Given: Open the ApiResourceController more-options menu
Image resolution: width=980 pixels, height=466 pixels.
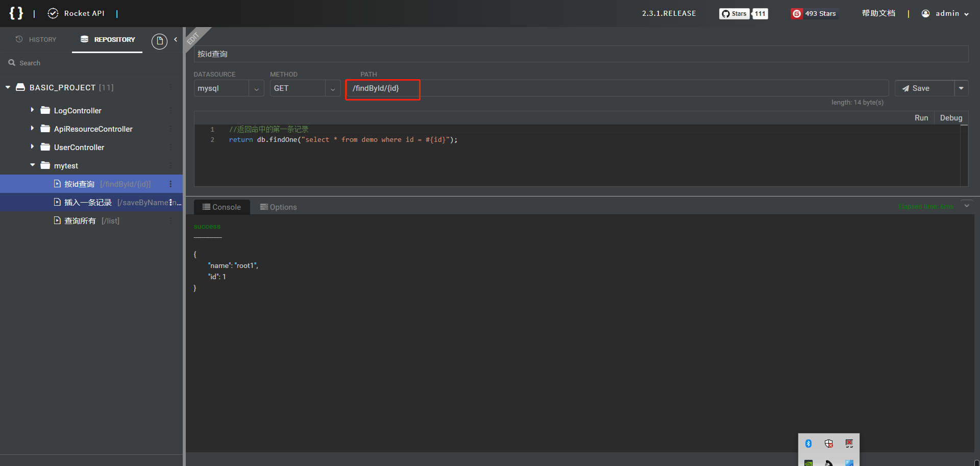Looking at the screenshot, I should [170, 129].
